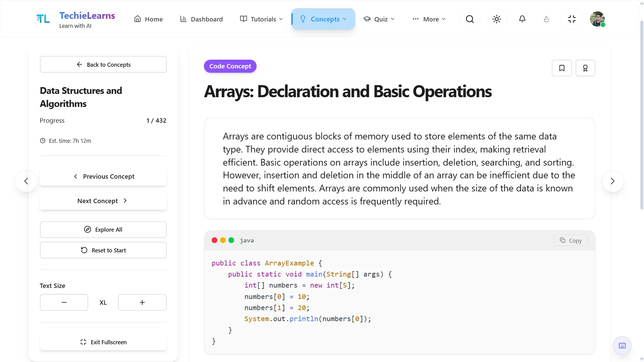Expand the Concepts dropdown menu
The height and width of the screenshot is (362, 644).
323,19
